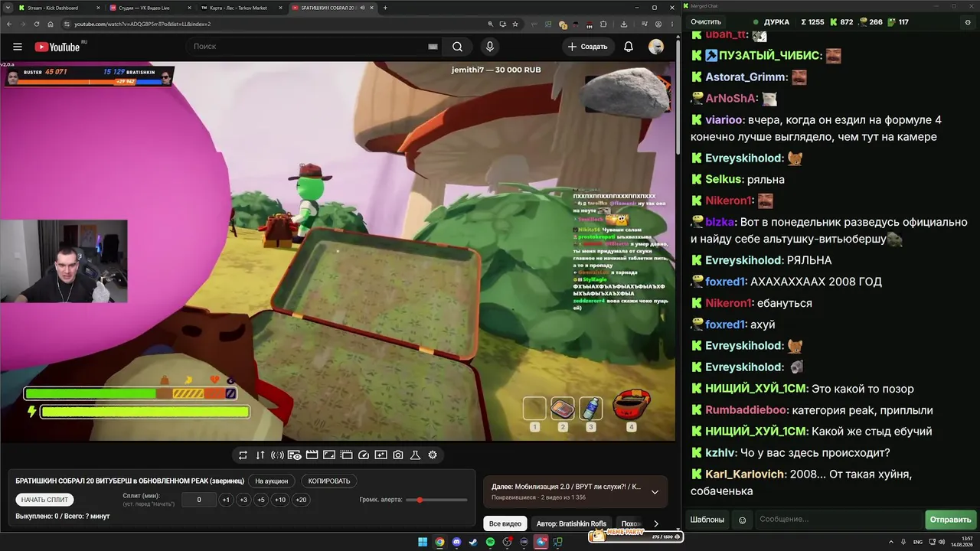
Task: Select the 'БРАТИШКИН СОБРАЛ 20' YouTube tab
Action: (335, 8)
